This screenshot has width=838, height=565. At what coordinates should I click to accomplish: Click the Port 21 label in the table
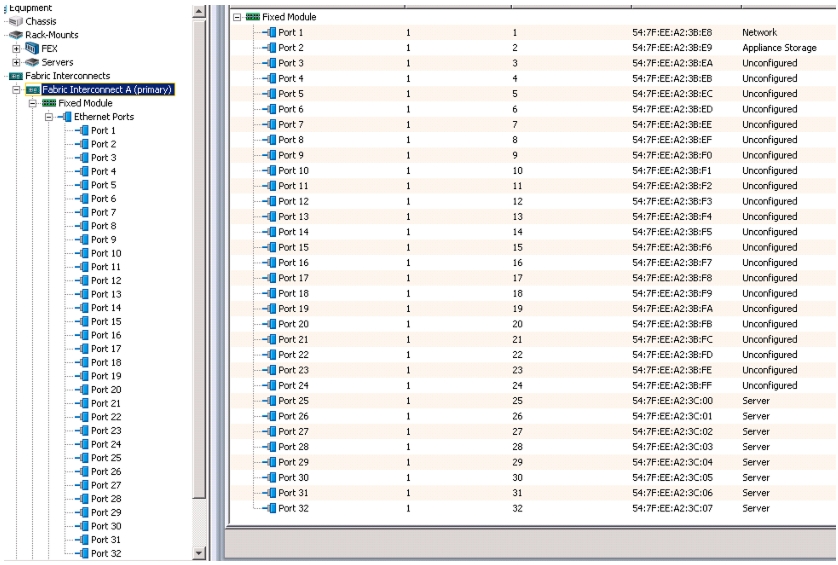pyautogui.click(x=293, y=339)
